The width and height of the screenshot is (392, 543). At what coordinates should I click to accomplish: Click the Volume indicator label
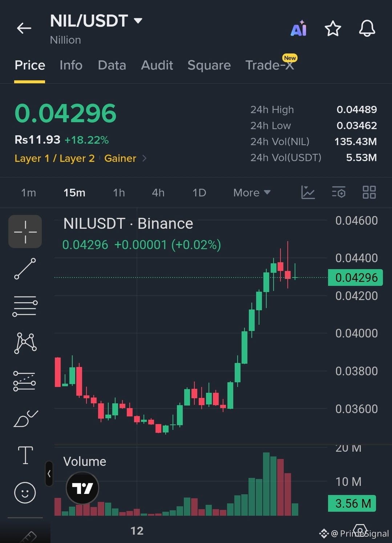click(x=85, y=461)
